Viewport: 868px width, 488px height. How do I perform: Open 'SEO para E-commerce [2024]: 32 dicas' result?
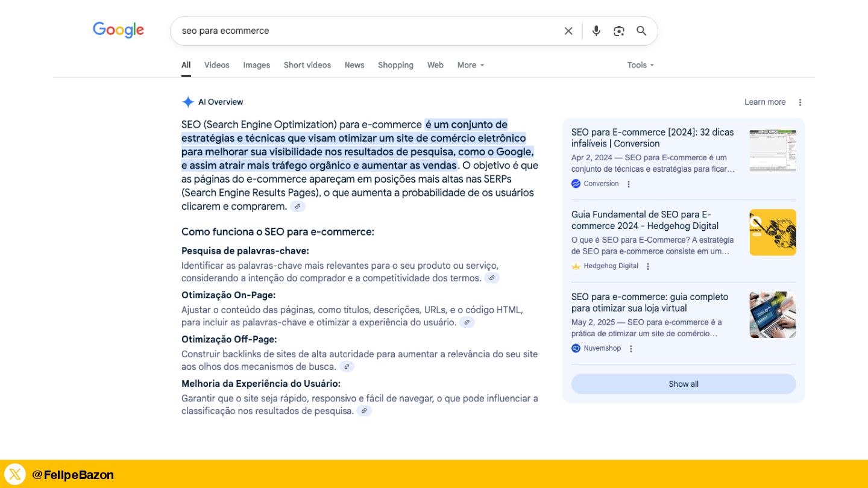click(653, 138)
